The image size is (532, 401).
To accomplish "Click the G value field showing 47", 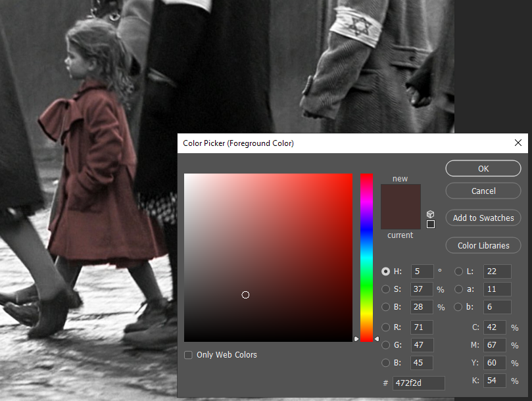I will click(422, 345).
